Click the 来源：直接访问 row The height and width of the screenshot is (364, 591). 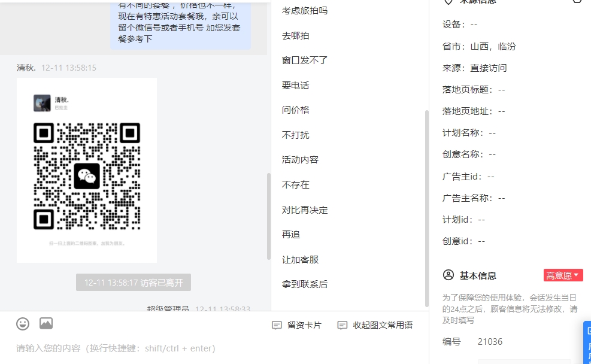click(x=474, y=68)
